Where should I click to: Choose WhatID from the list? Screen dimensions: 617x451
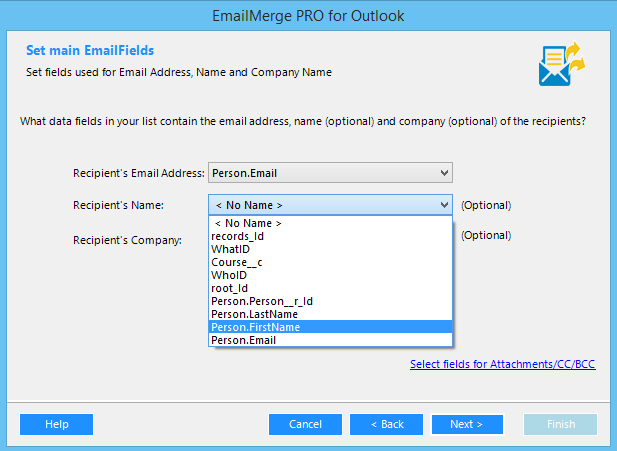click(x=330, y=249)
